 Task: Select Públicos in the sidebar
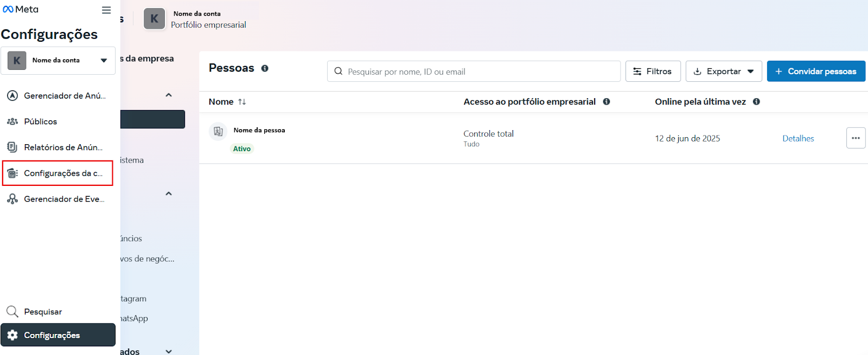coord(40,121)
